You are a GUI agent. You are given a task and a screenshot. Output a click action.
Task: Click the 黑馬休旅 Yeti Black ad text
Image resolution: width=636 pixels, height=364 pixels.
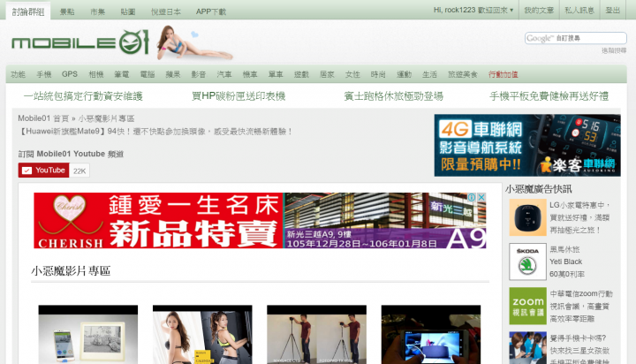point(567,262)
